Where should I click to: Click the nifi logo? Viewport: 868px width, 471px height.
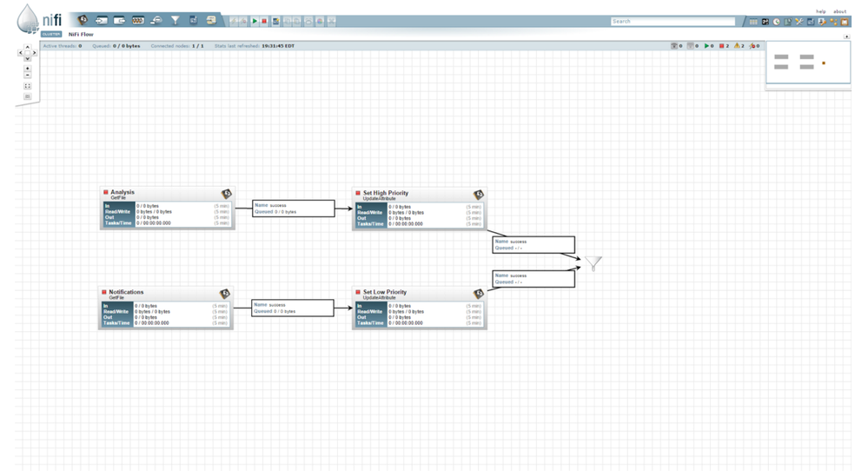39,19
